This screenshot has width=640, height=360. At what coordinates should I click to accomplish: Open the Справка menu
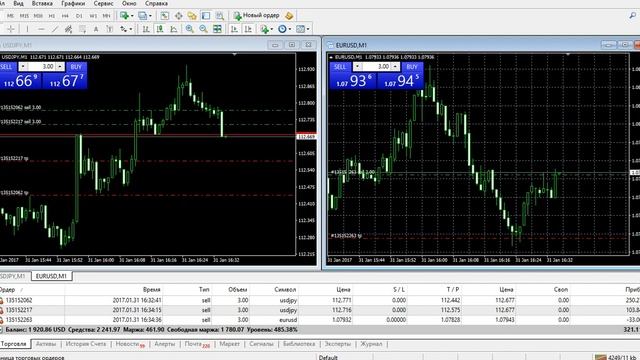pyautogui.click(x=156, y=3)
